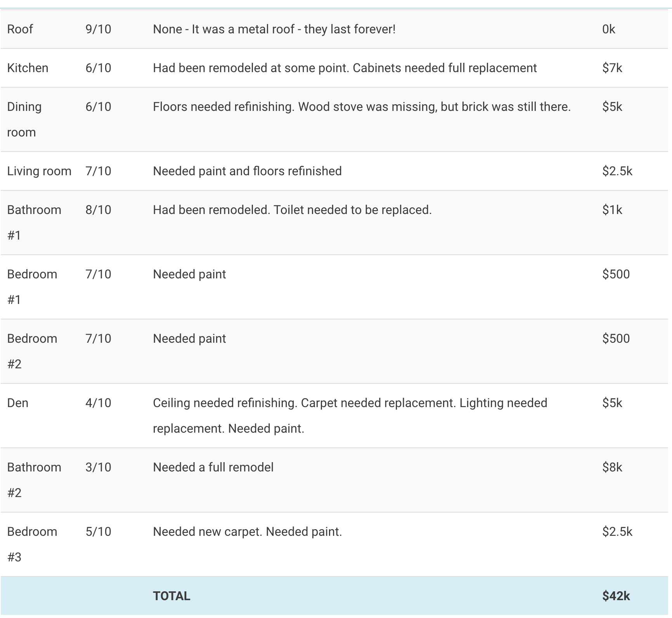672x618 pixels.
Task: Click the $42k total amount
Action: (x=616, y=596)
